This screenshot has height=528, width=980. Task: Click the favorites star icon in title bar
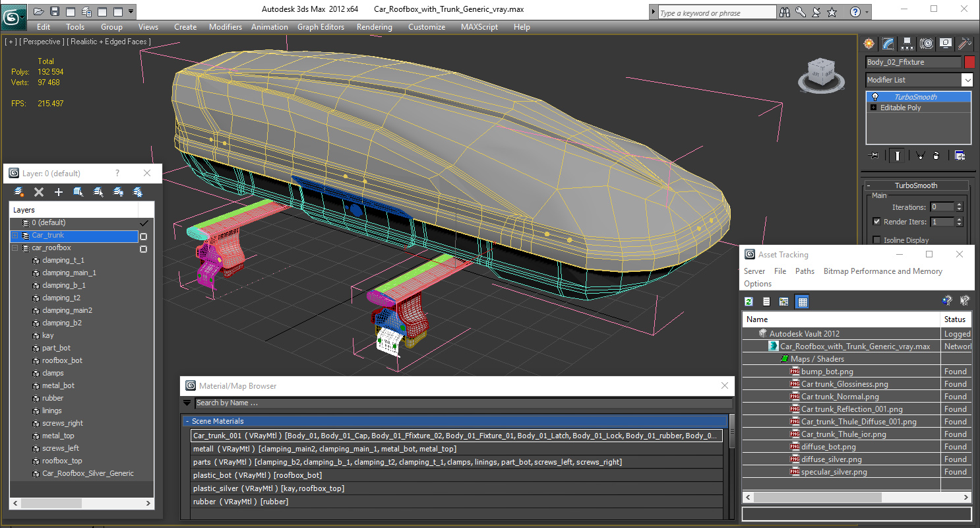832,12
